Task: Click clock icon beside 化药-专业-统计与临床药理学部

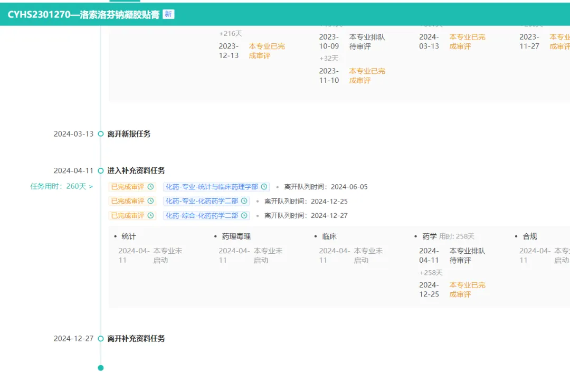Action: click(x=264, y=187)
